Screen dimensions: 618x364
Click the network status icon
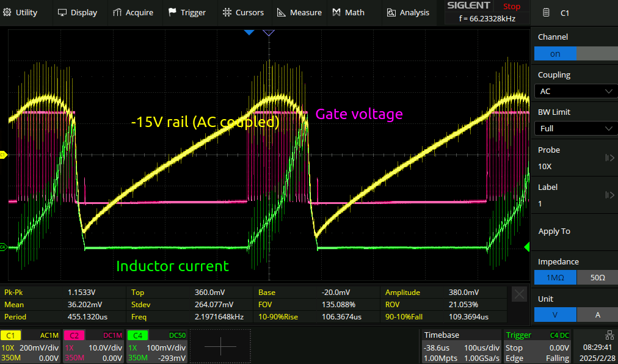tap(609, 335)
